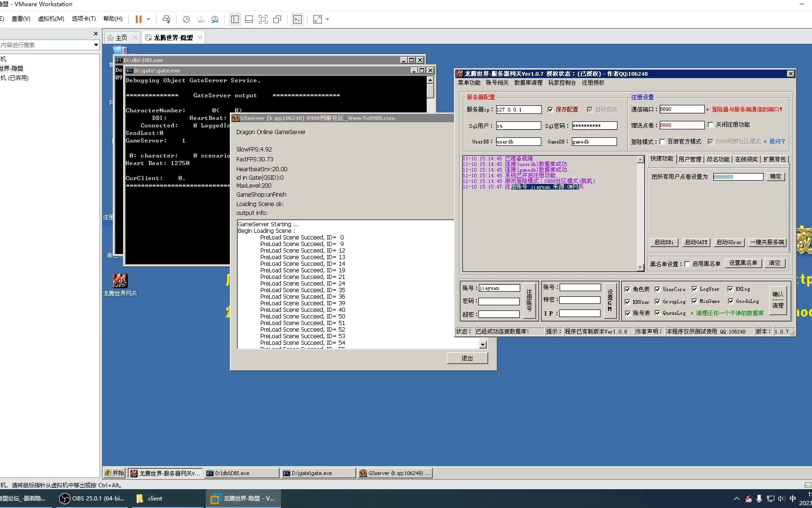Click the library search input field
Image resolution: width=812 pixels, height=508 pixels.
46,45
